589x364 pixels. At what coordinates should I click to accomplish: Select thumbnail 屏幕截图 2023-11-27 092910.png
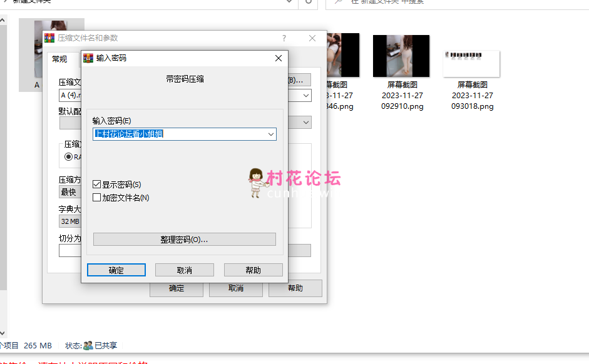401,56
